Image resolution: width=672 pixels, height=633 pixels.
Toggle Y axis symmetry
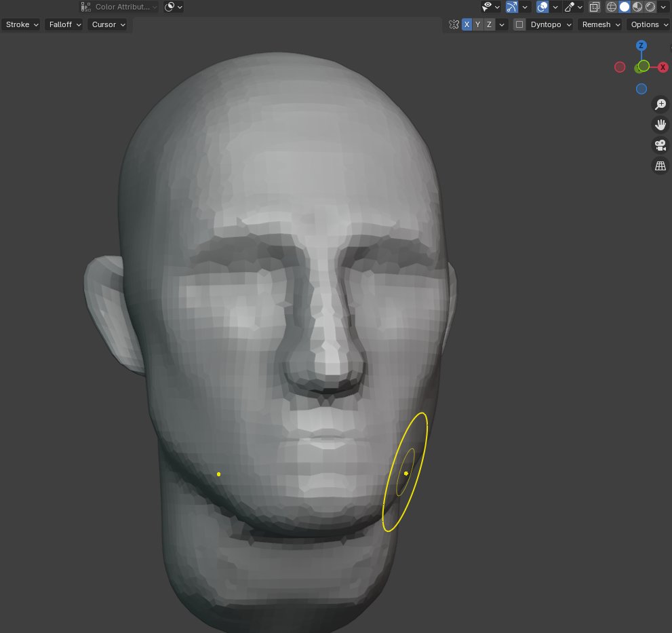pos(478,24)
